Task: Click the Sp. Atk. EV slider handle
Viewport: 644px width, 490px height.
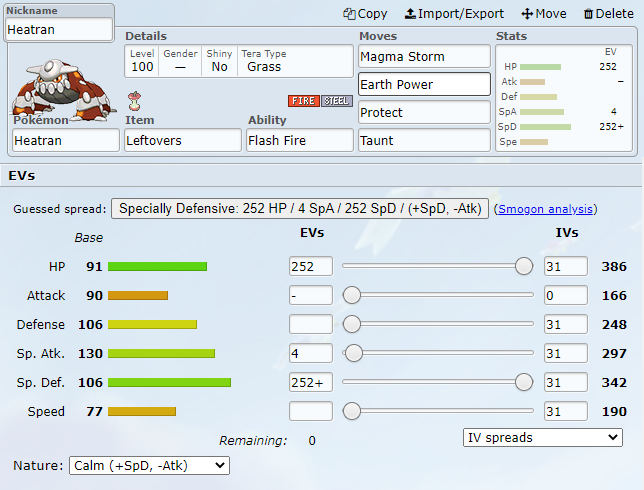Action: coord(354,353)
